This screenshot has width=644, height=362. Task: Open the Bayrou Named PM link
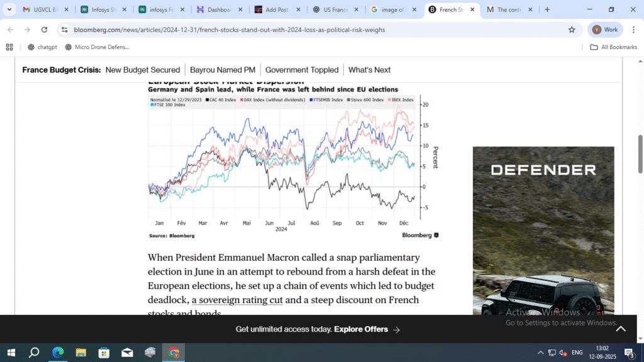(223, 70)
